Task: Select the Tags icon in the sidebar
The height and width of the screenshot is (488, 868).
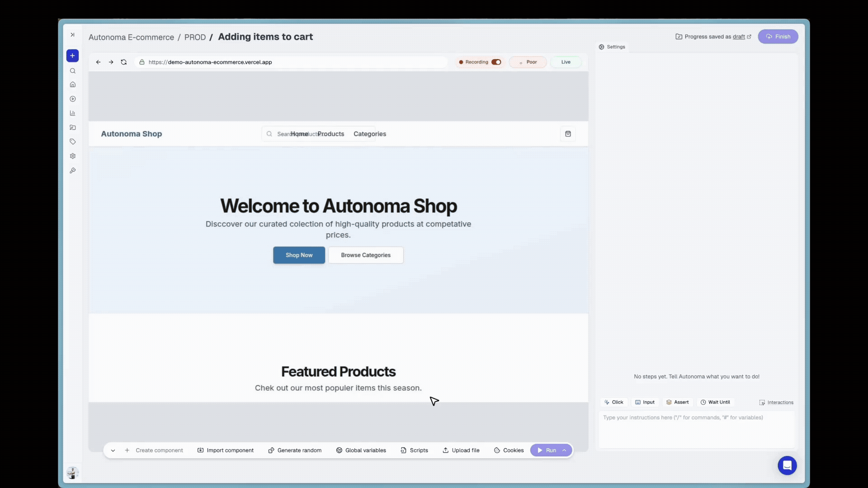Action: pyautogui.click(x=73, y=141)
